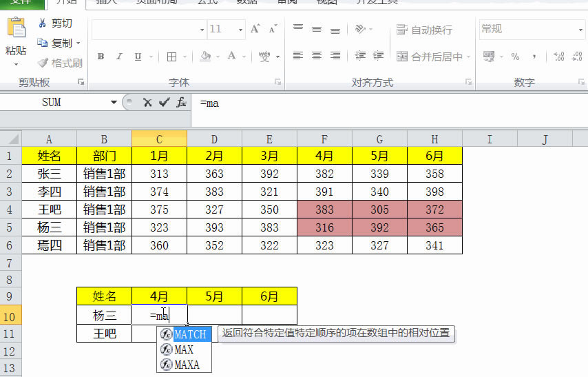Click the font color A button
Image resolution: width=588 pixels, height=377 pixels.
click(x=232, y=57)
